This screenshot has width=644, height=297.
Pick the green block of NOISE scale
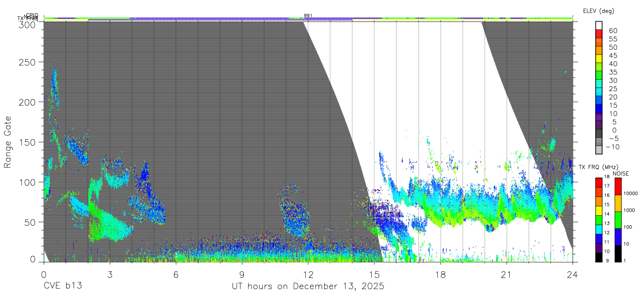(618, 220)
